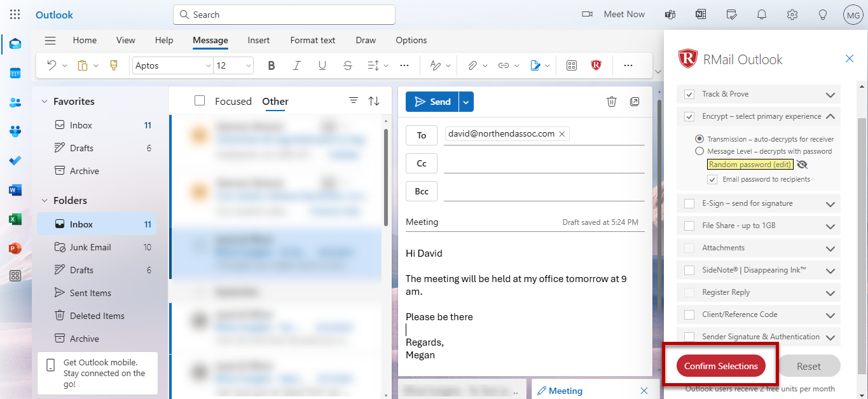The image size is (868, 399).
Task: Click the attach file paperclip icon
Action: pos(472,65)
